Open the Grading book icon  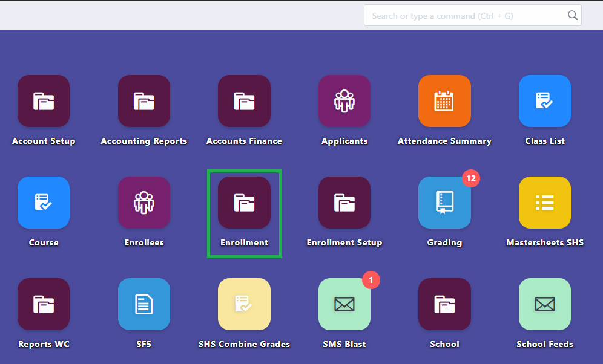[444, 203]
